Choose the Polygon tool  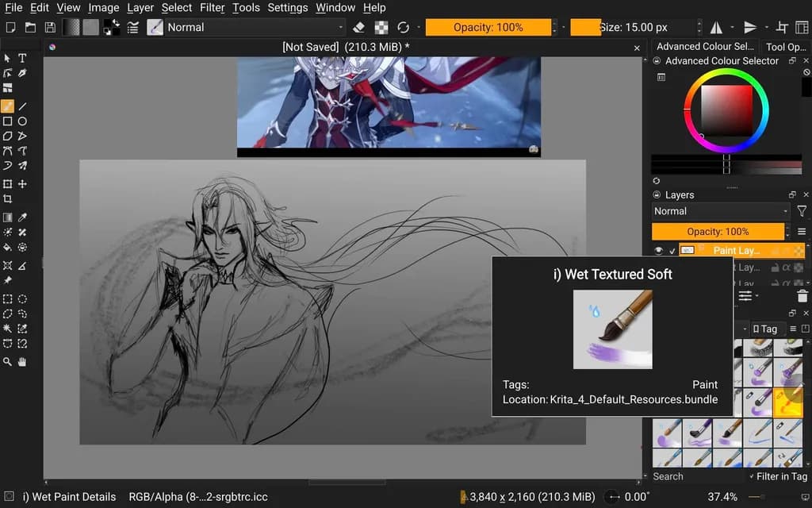coord(7,137)
